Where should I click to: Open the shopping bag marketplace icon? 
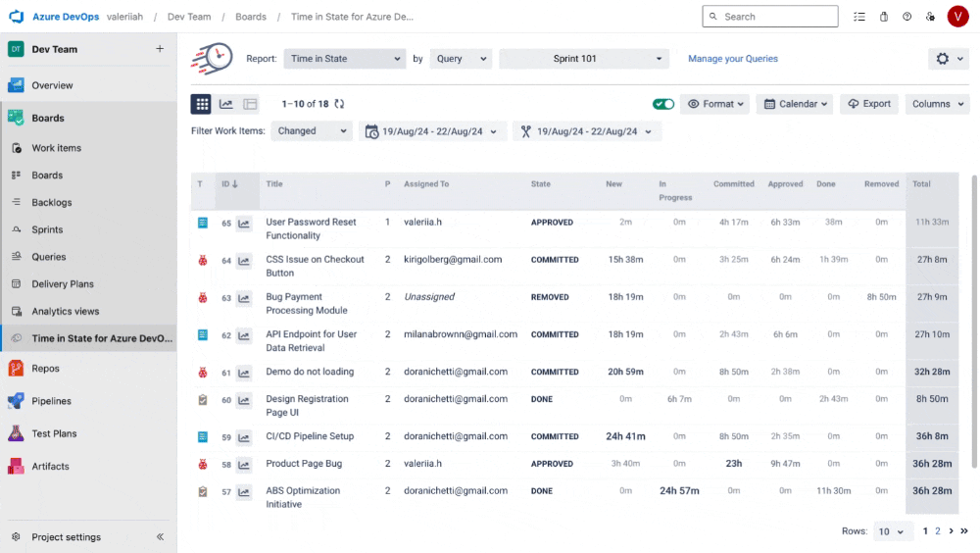pyautogui.click(x=884, y=17)
